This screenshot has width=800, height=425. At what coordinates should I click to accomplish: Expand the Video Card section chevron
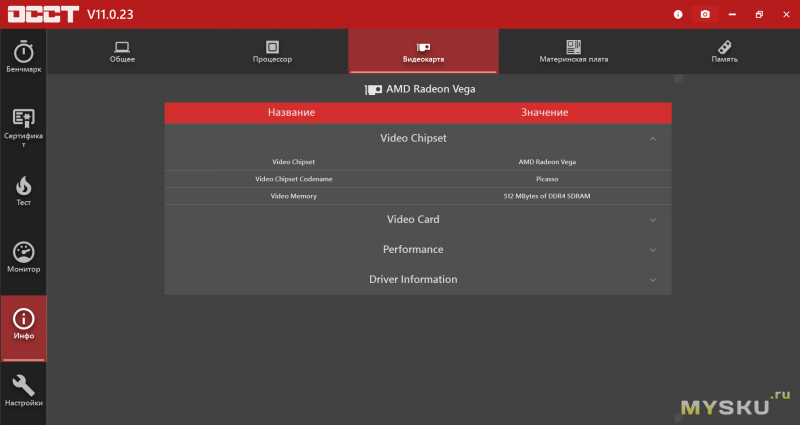tap(653, 220)
